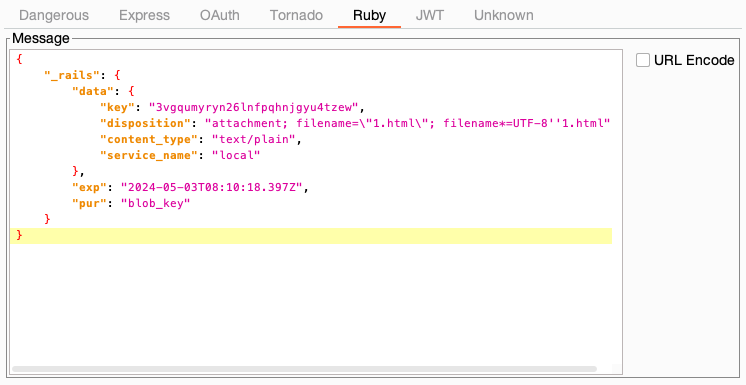Click the "content_type" field name
This screenshot has width=746, height=385.
[148, 139]
